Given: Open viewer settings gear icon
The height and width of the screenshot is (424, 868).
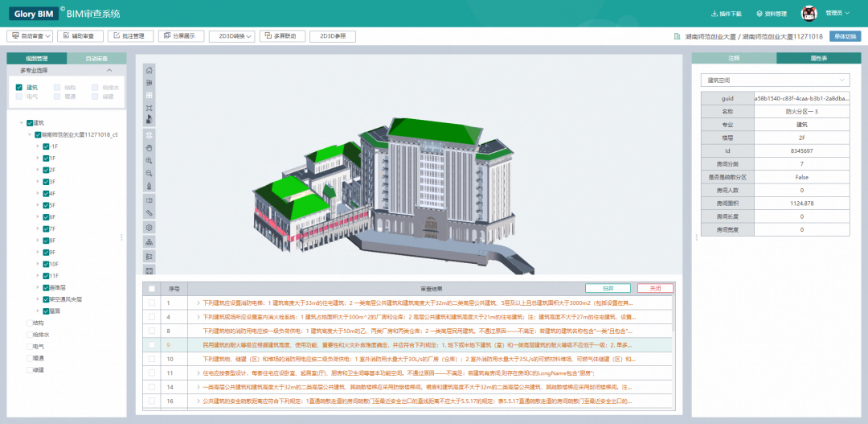Looking at the screenshot, I should (x=149, y=228).
